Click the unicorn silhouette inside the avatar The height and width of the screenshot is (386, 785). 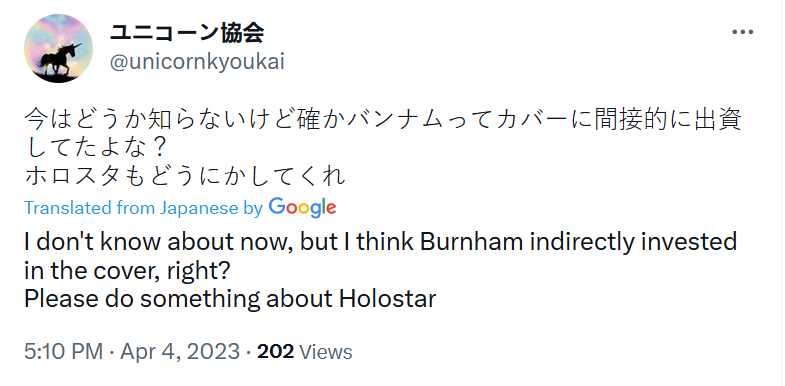[x=59, y=59]
